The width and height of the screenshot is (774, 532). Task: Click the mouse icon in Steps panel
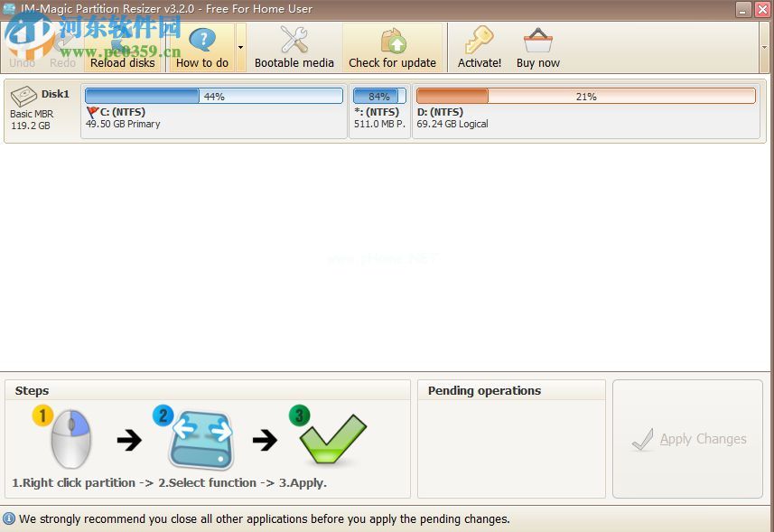point(69,439)
